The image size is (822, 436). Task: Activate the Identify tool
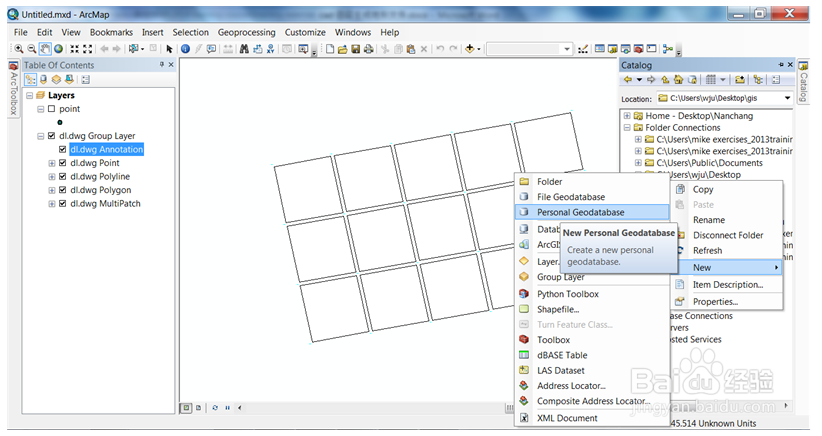point(185,49)
